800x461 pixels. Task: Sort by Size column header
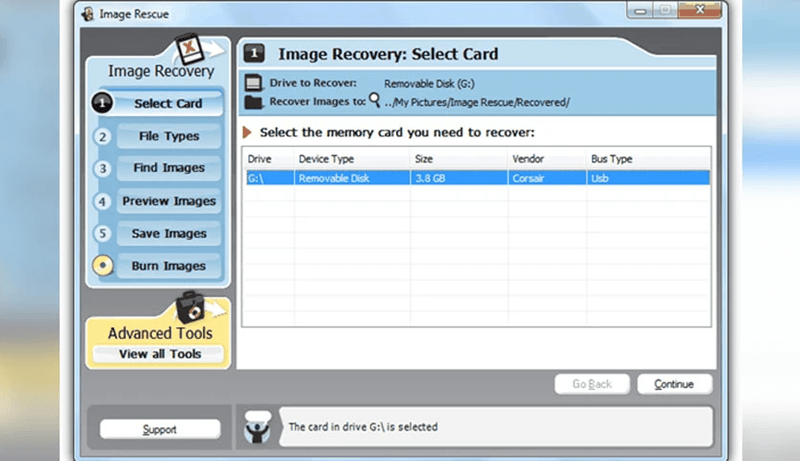tap(459, 159)
